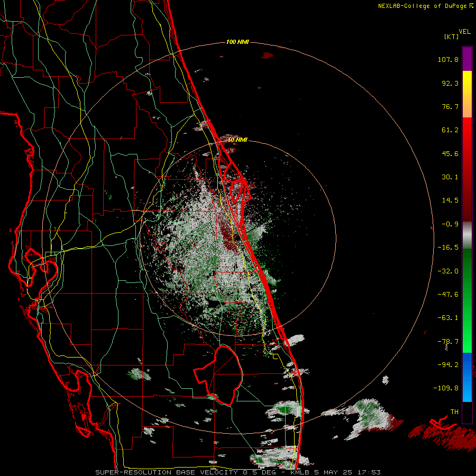
Task: Pick the yellow-orange segment of velocity color bar
Action: (467, 94)
